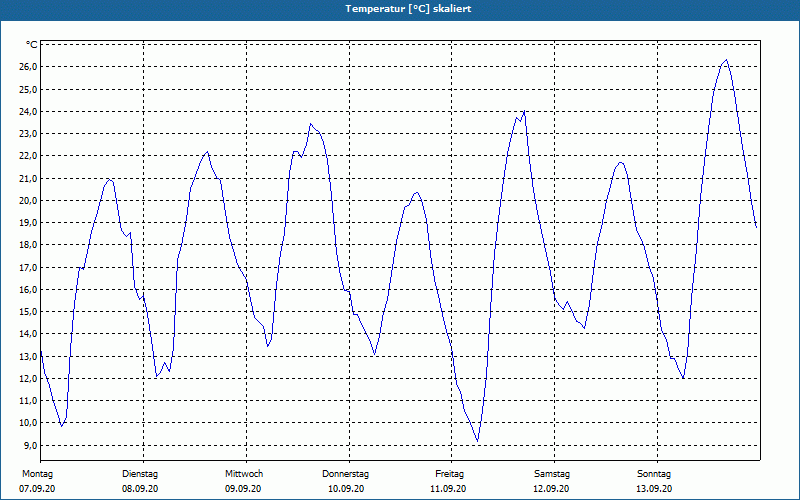Click the Samstag day label
This screenshot has width=800, height=500.
click(552, 474)
